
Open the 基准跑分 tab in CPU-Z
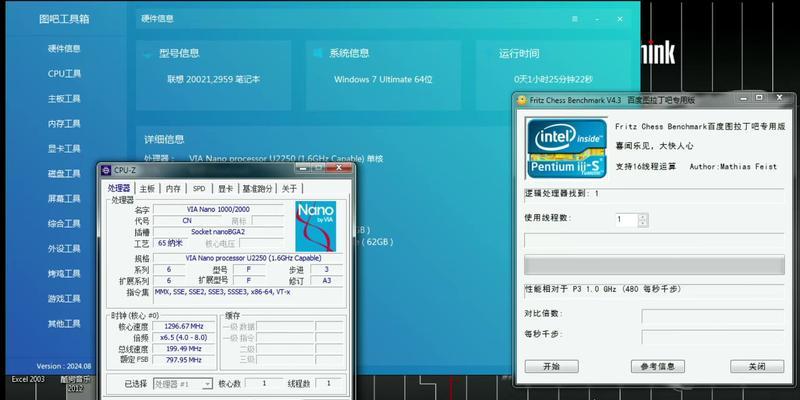click(x=257, y=188)
